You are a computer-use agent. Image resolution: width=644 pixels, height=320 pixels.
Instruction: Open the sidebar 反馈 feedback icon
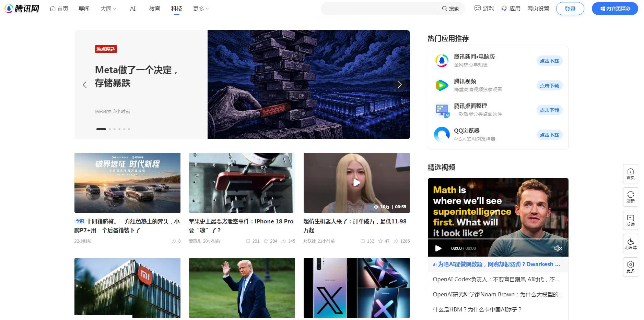point(631,220)
